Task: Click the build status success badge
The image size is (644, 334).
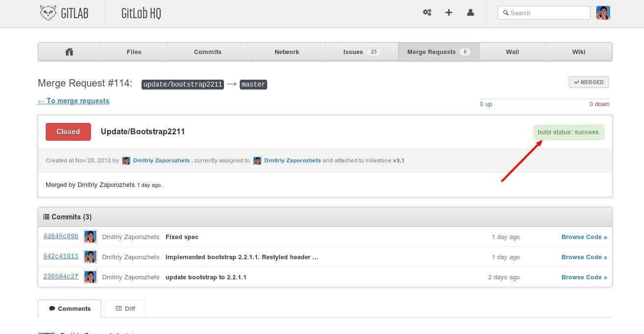Action: 568,132
